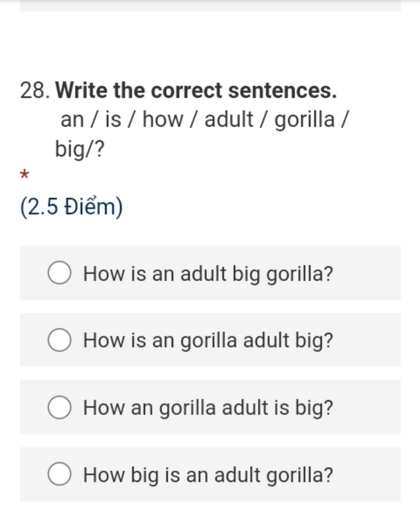Click the "(2.5 Điểm)" points label
This screenshot has width=420, height=525.
71,207
